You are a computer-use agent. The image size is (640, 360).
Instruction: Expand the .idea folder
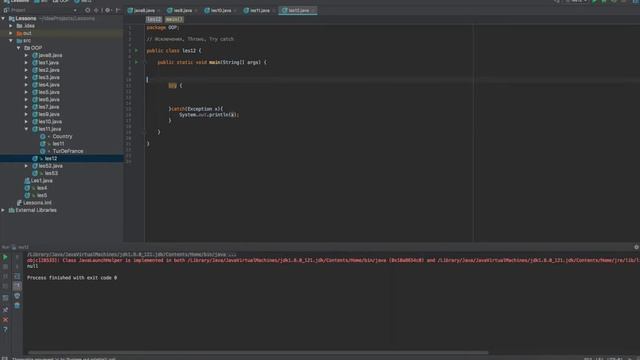click(11, 26)
